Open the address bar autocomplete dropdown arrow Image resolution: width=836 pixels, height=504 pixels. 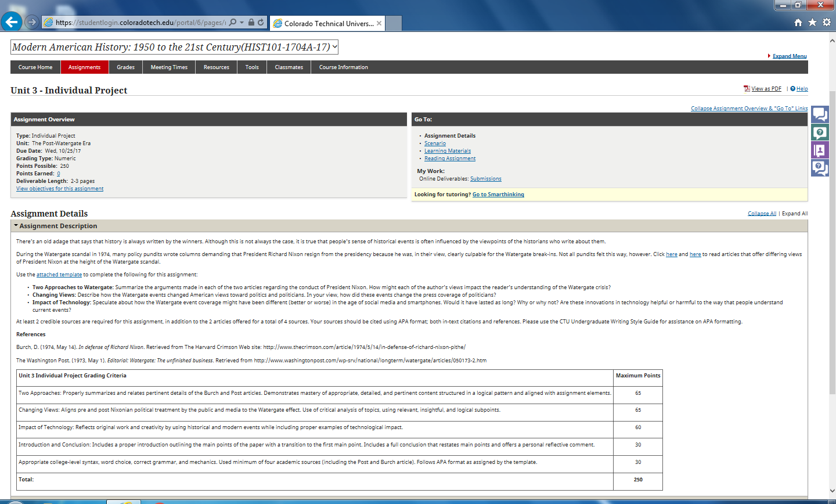click(x=242, y=23)
